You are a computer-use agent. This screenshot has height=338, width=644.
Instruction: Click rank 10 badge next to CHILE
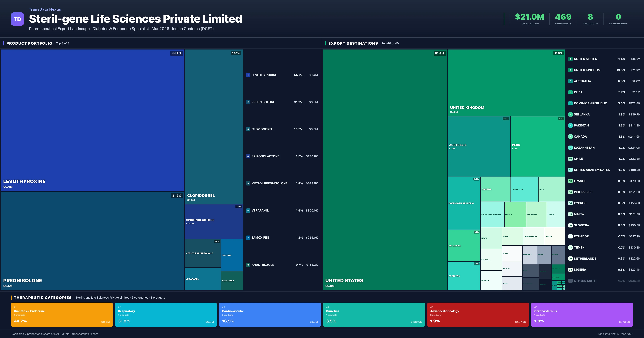pos(570,159)
